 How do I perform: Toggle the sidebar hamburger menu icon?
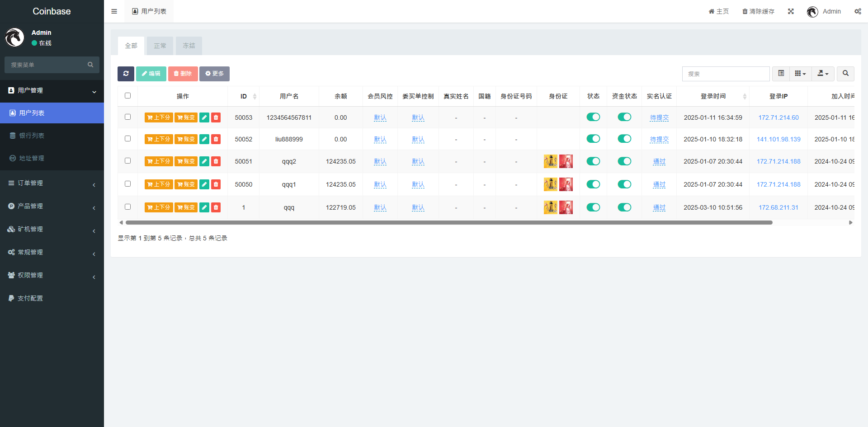click(x=114, y=11)
